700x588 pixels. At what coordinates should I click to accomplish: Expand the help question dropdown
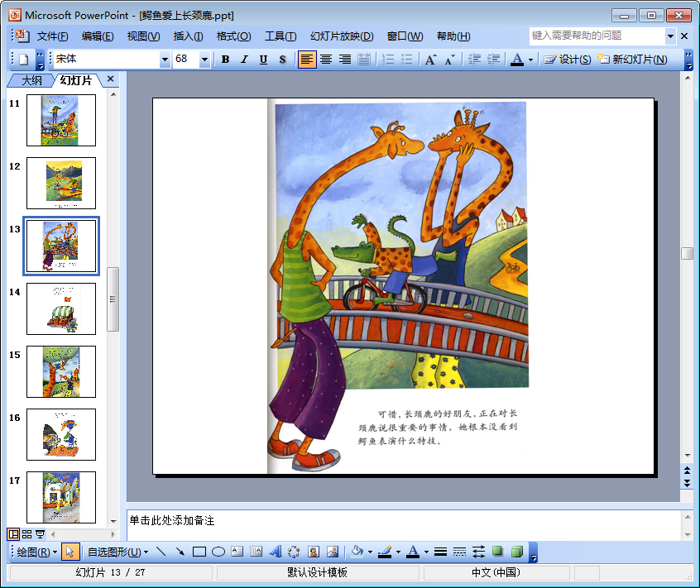point(670,36)
